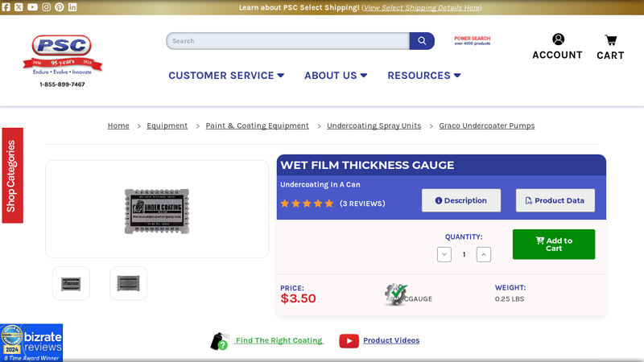
Task: Click the spray can coating finder icon
Action: [220, 341]
